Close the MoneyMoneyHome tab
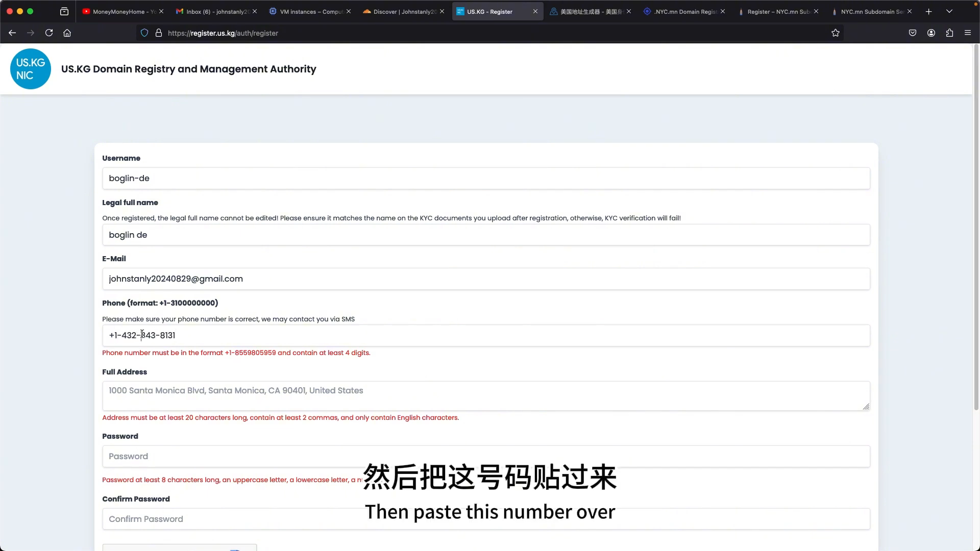This screenshot has height=551, width=980. pos(161,11)
